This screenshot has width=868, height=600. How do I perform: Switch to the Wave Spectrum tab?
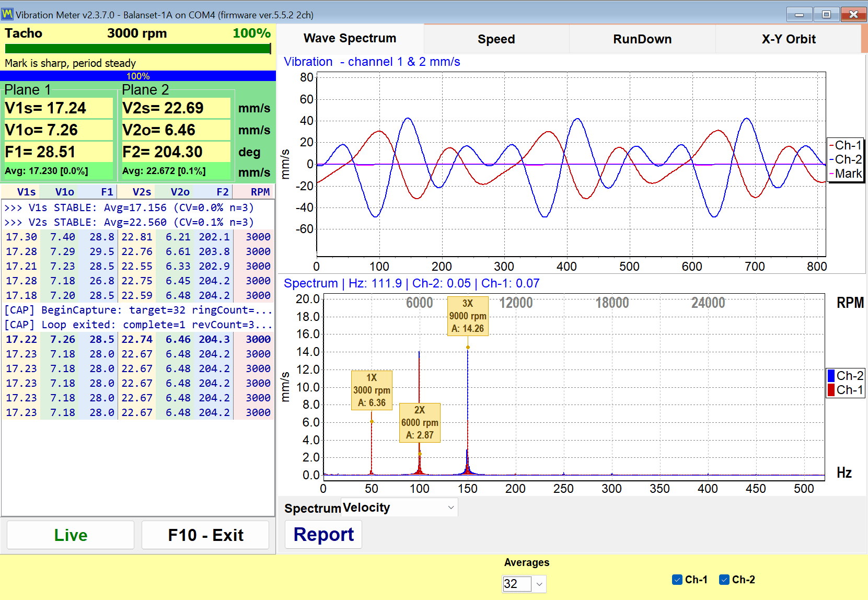[x=350, y=39]
